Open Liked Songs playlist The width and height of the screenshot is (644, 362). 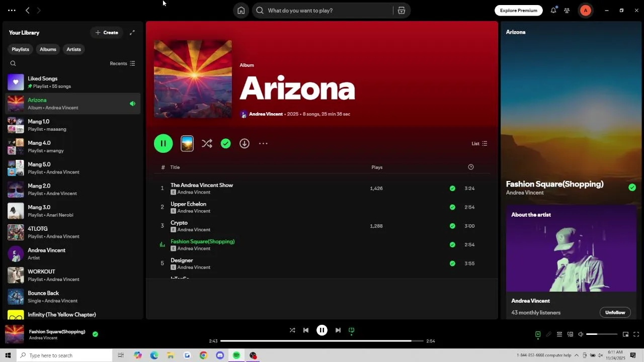coord(73,82)
